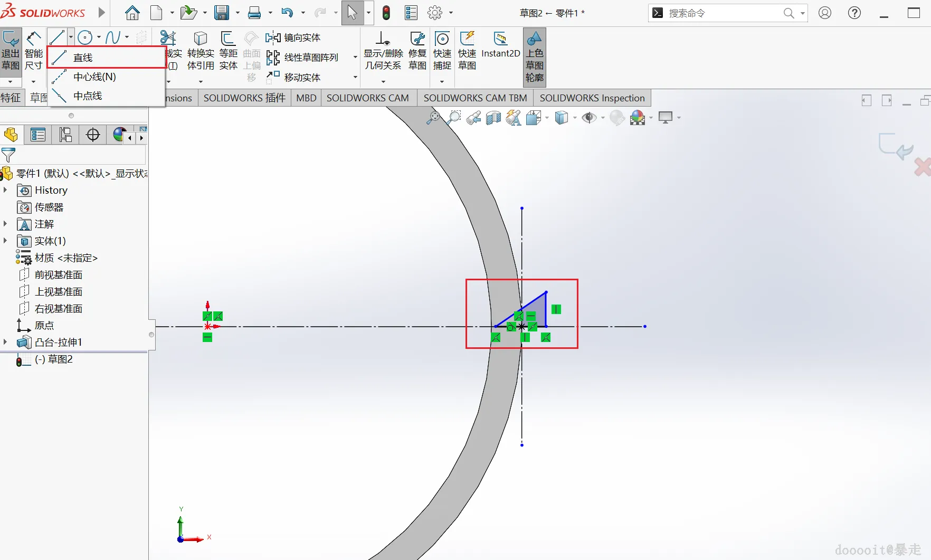
Task: Click the Rebuild traffic light icon
Action: pyautogui.click(x=386, y=13)
